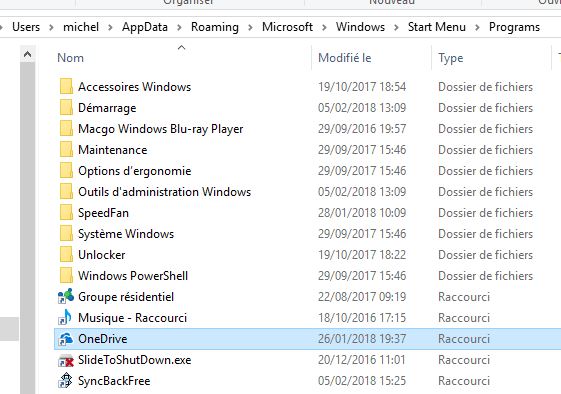The image size is (561, 394).
Task: Go to michel in the address path
Action: (x=81, y=27)
